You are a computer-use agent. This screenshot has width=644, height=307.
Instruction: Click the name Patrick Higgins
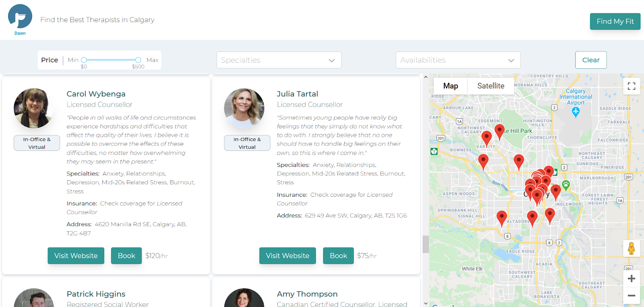tap(96, 294)
